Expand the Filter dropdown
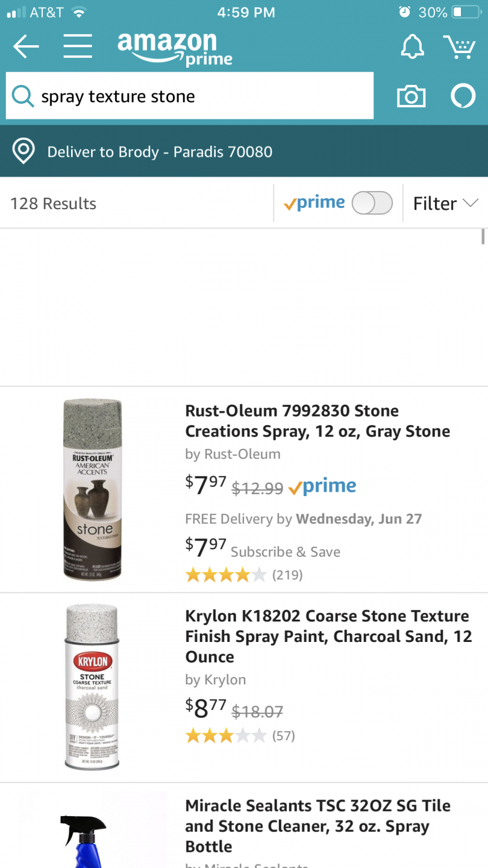488x868 pixels. (445, 203)
